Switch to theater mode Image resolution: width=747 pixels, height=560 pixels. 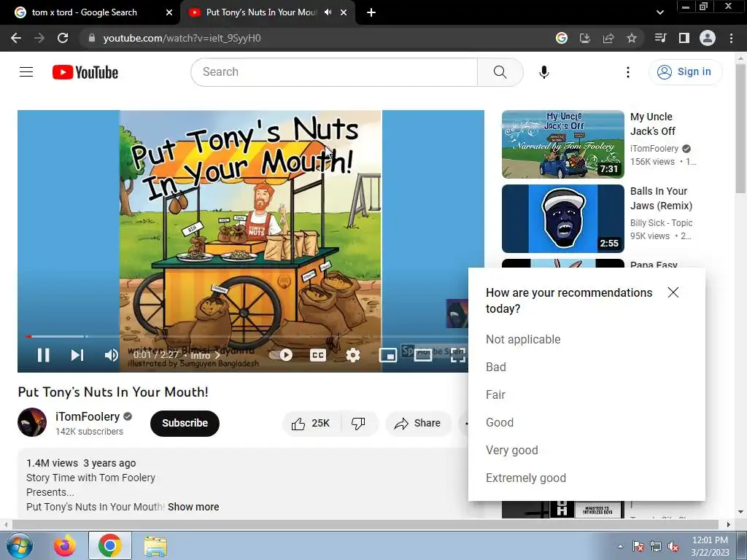(x=423, y=355)
